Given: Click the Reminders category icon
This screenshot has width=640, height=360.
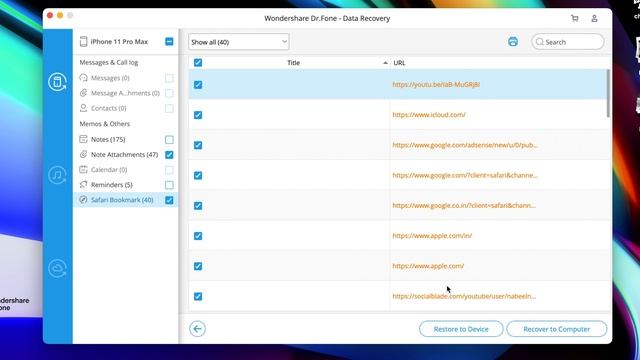Looking at the screenshot, I should click(83, 184).
